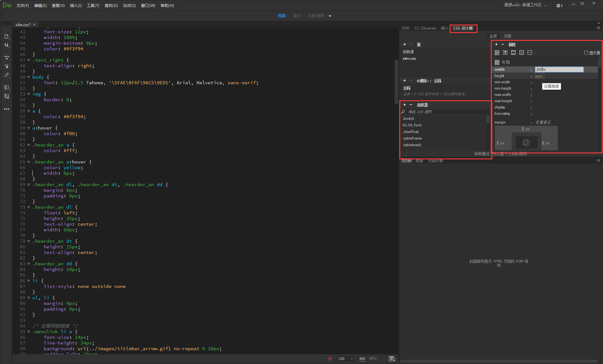Click the width value input field
Image resolution: width=603 pixels, height=364 pixels.
(559, 69)
